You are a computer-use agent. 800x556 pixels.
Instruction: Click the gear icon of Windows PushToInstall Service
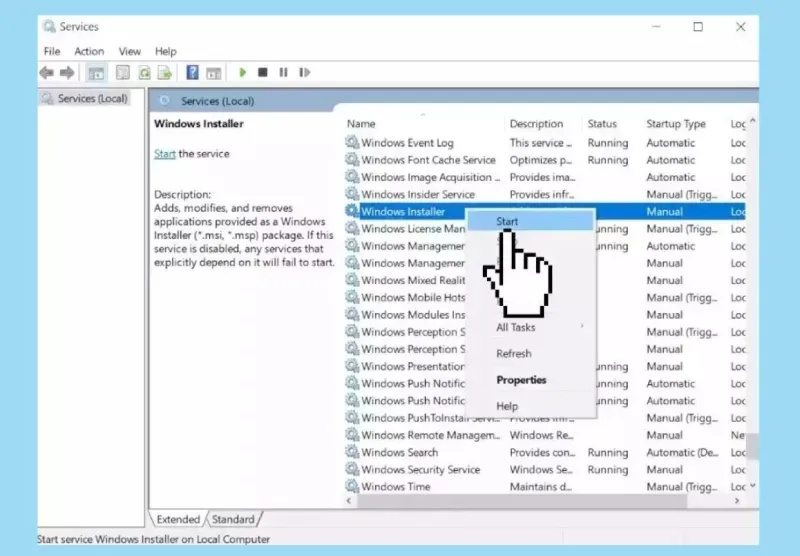point(352,417)
